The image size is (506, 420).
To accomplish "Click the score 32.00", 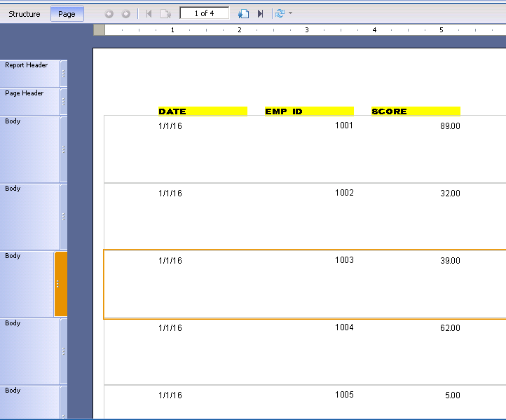I will coord(450,194).
